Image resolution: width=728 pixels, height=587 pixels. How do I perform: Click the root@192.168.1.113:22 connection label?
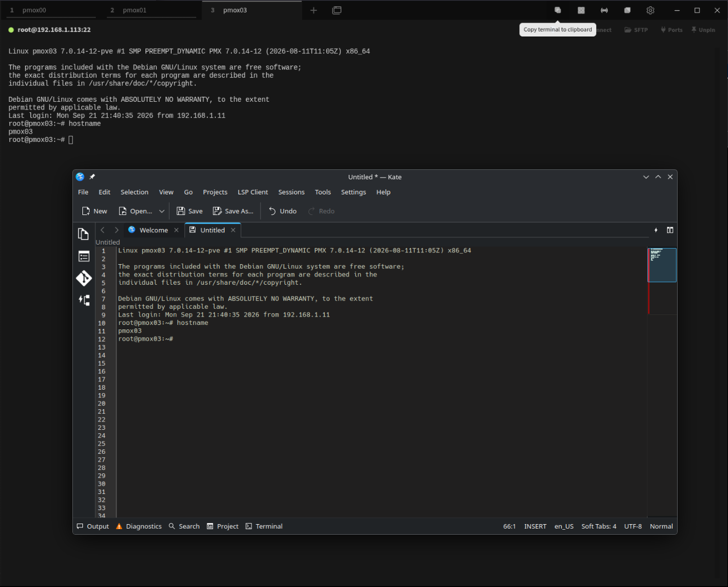coord(54,30)
